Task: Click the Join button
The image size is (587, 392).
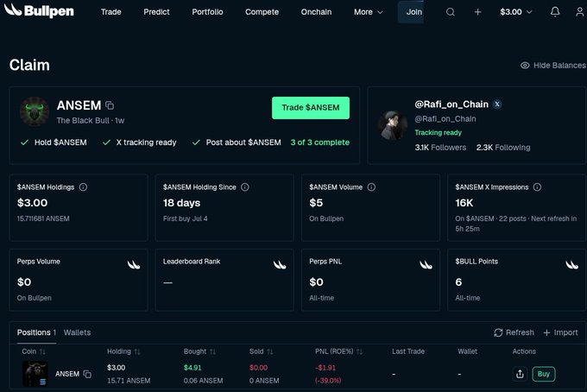Action: click(x=411, y=12)
